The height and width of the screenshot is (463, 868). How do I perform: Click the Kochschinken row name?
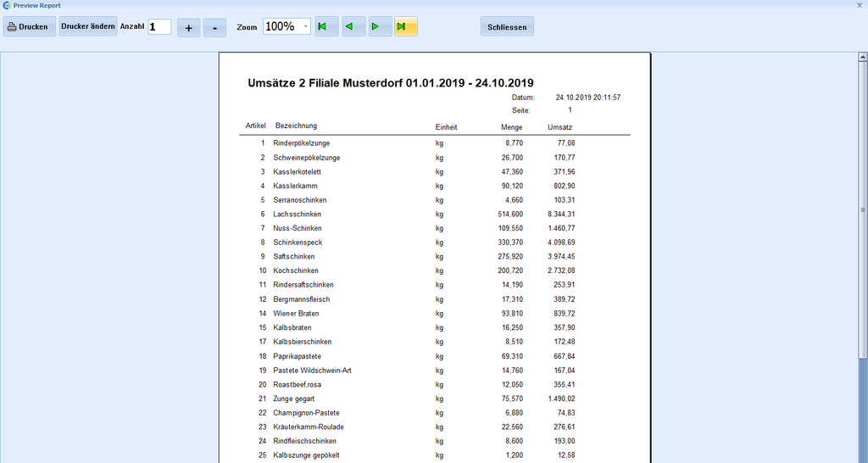click(x=296, y=271)
